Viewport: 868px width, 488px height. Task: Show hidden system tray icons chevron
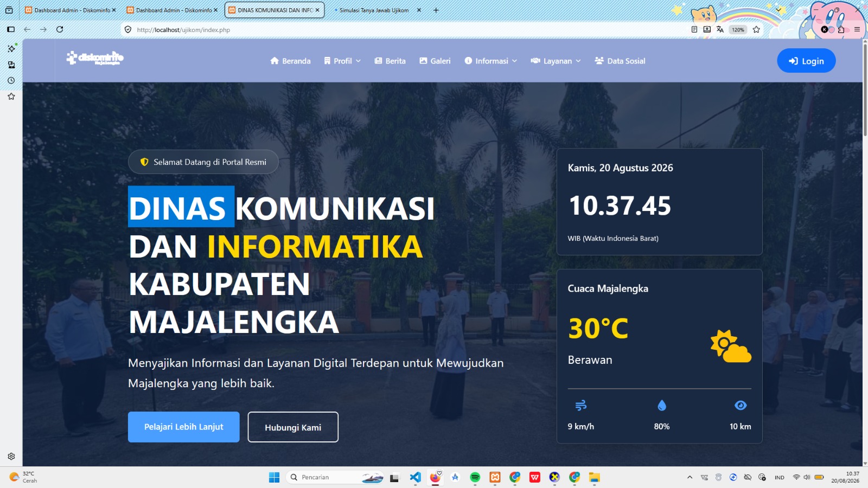690,477
